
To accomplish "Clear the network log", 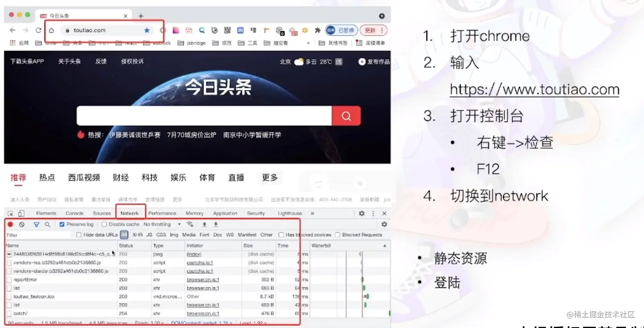I will tap(22, 224).
